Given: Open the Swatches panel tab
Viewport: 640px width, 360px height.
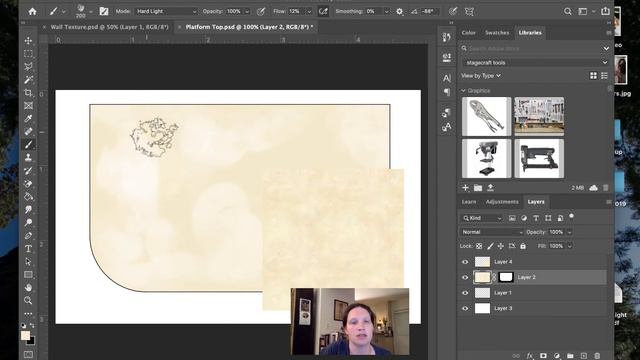Looking at the screenshot, I should tap(497, 33).
